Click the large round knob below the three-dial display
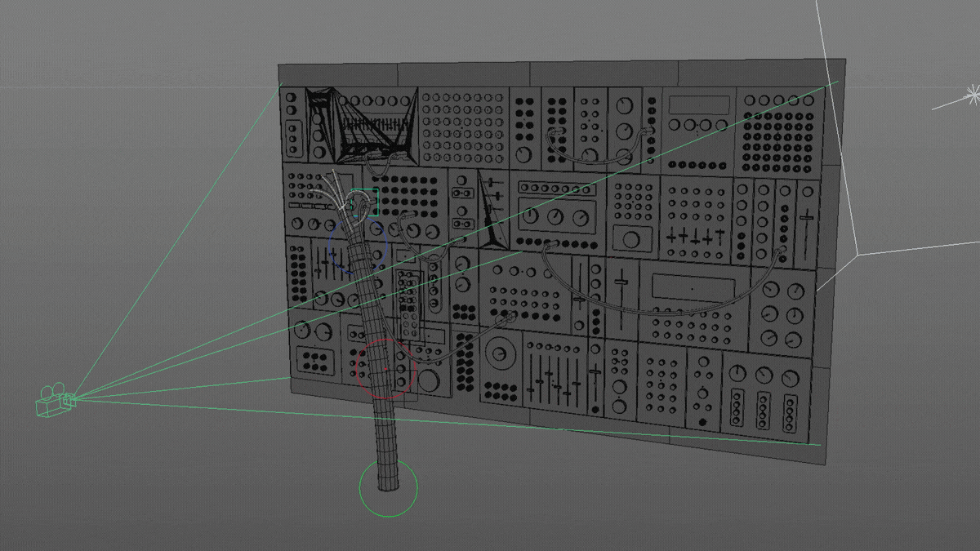The image size is (980, 551). tap(631, 240)
